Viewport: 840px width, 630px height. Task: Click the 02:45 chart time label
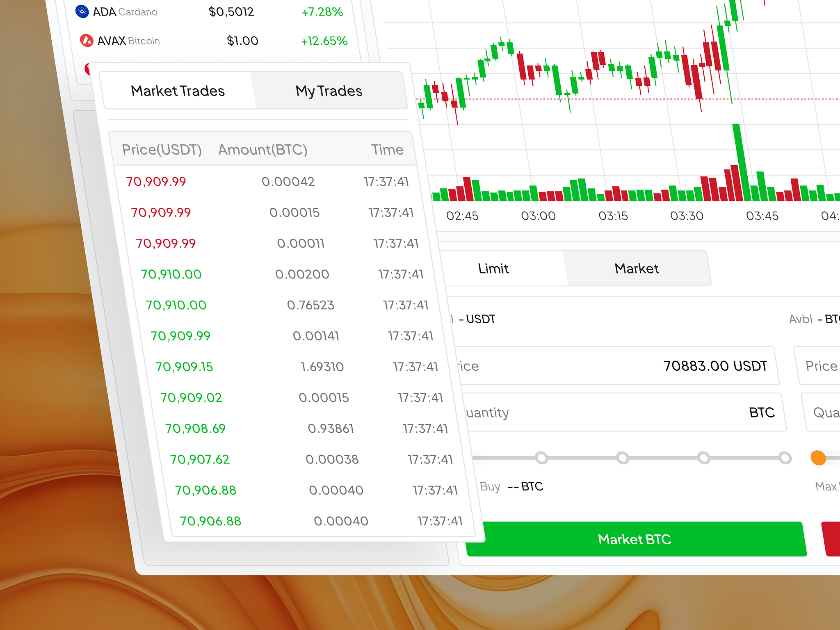[462, 216]
